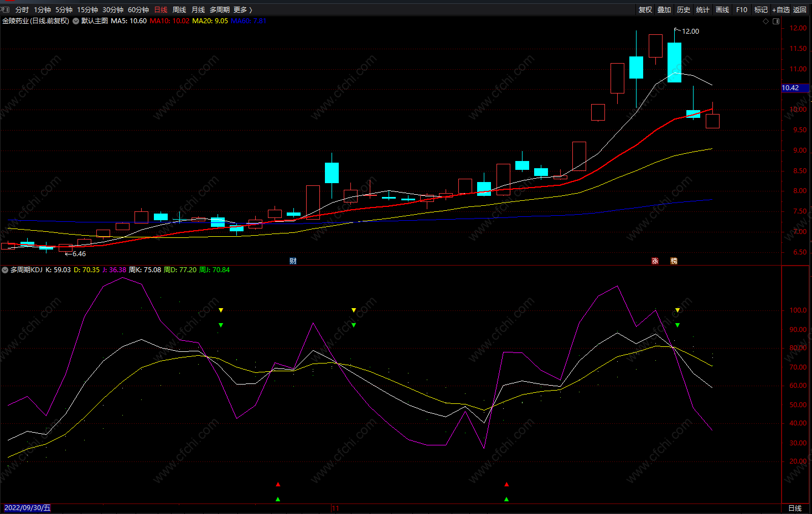Expand the 更多 period options
Viewport: 812px width, 514px height.
coord(242,10)
